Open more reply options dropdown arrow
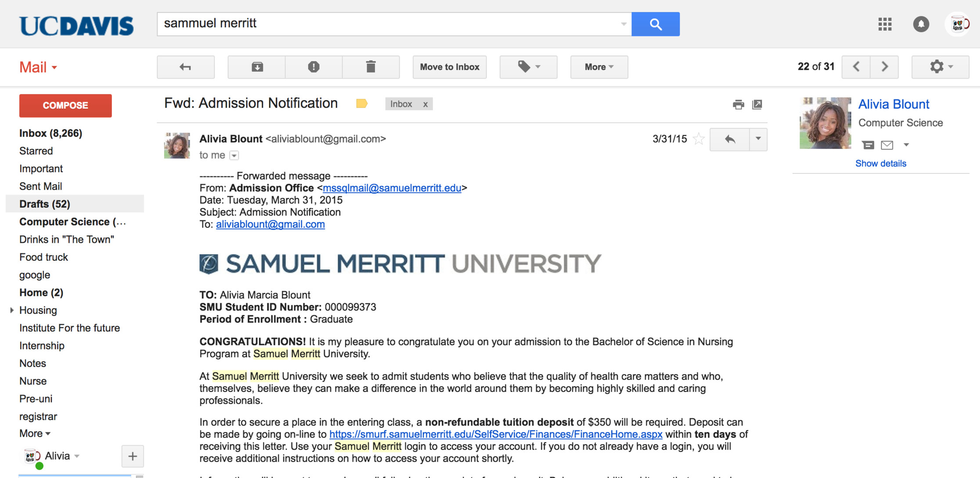This screenshot has width=980, height=478. [x=758, y=139]
